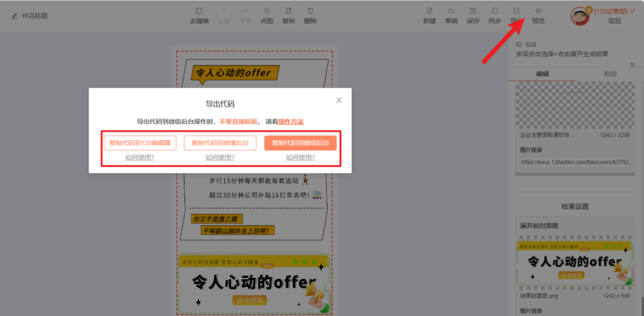Click the 删除 trash icon
The height and width of the screenshot is (316, 644).
coord(311,11)
